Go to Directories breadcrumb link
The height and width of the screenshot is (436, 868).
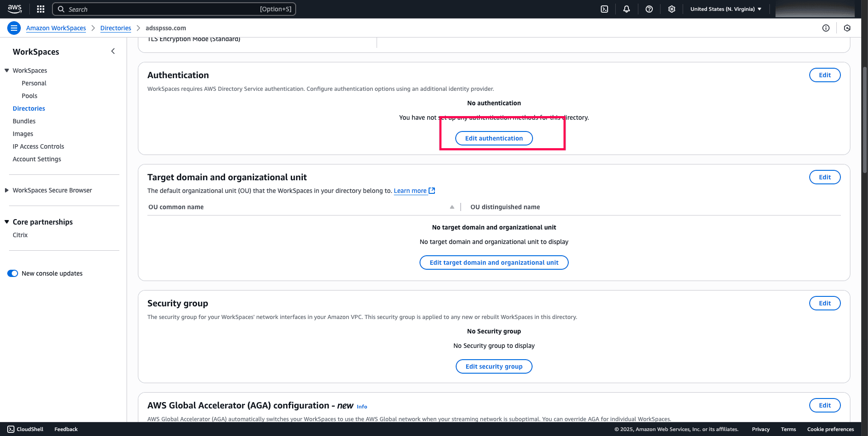click(x=116, y=28)
